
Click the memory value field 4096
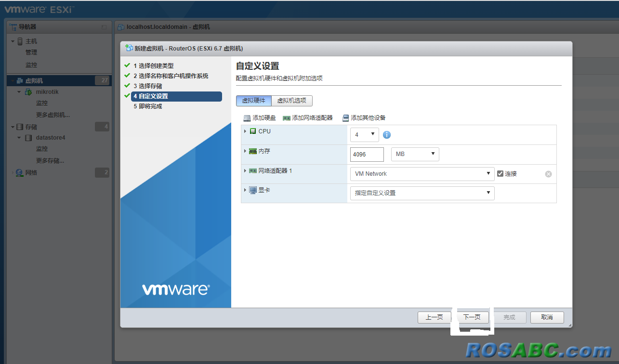(367, 155)
